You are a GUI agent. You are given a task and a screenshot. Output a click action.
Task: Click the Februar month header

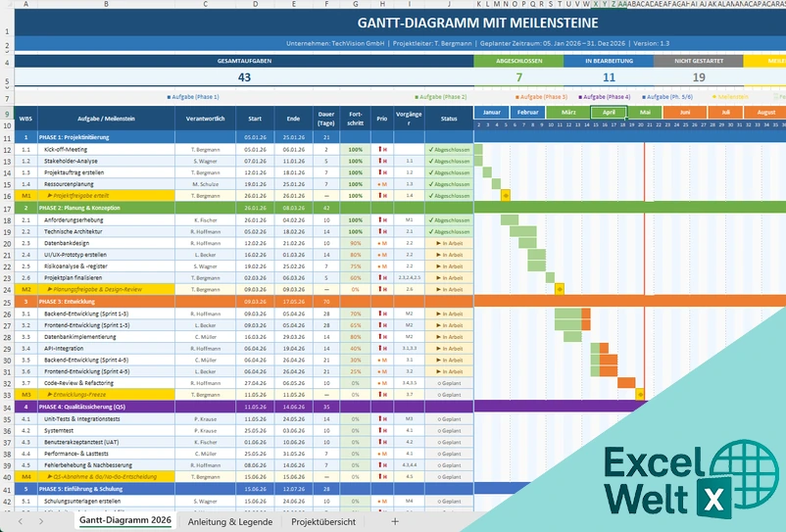(528, 113)
